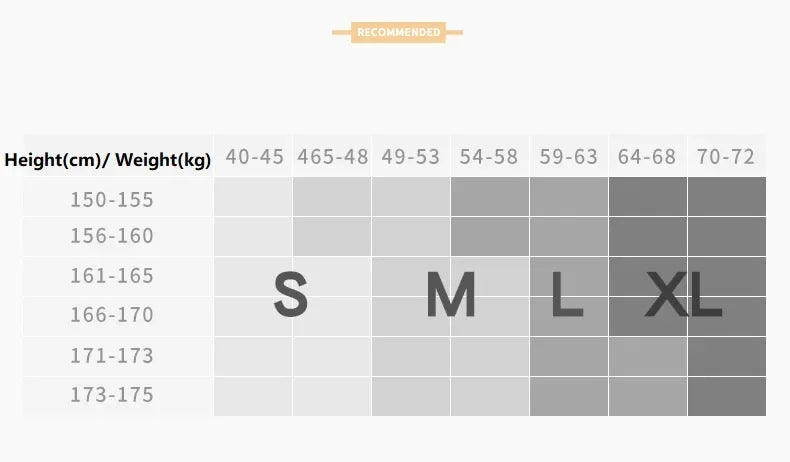Screen dimensions: 790x462
Task: Click the 166-170 height row label
Action: [x=112, y=315]
